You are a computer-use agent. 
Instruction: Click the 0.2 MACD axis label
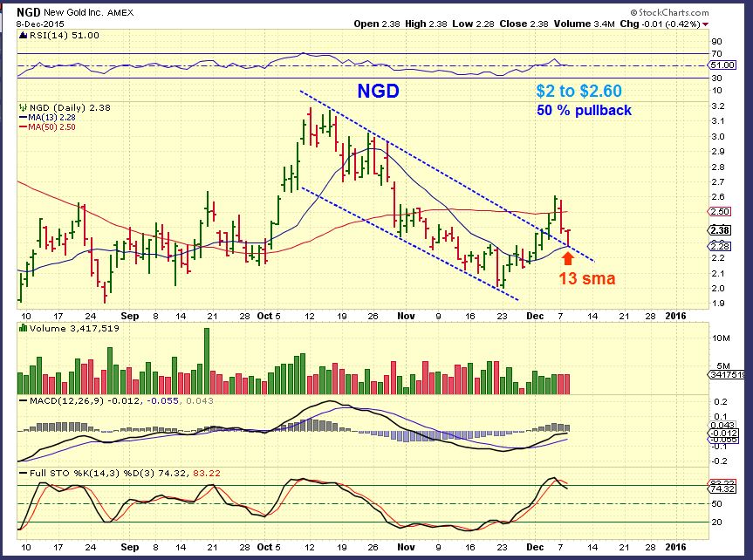click(x=721, y=401)
